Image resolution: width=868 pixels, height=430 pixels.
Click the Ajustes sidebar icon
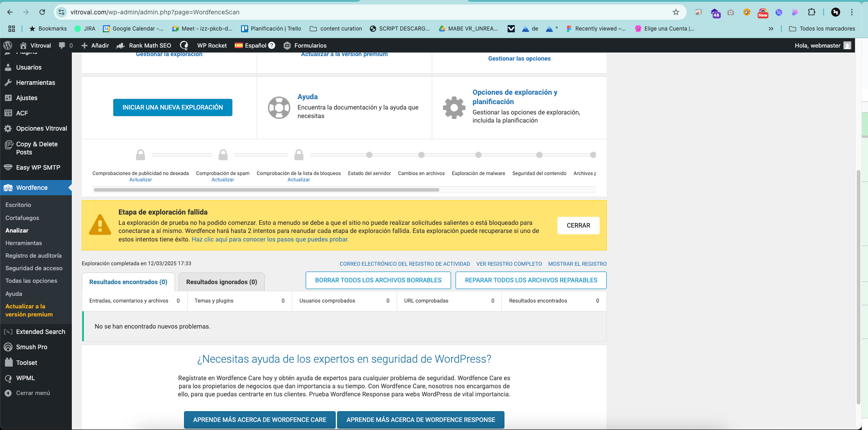[x=8, y=98]
